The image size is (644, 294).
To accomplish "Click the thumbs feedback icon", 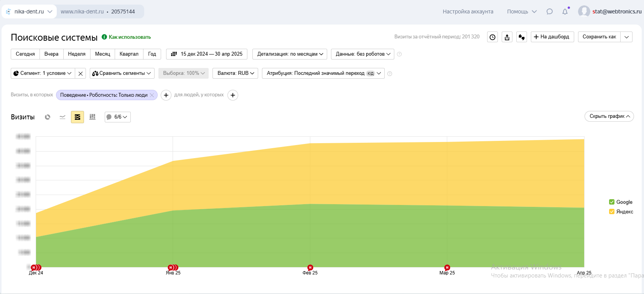I will (x=522, y=37).
